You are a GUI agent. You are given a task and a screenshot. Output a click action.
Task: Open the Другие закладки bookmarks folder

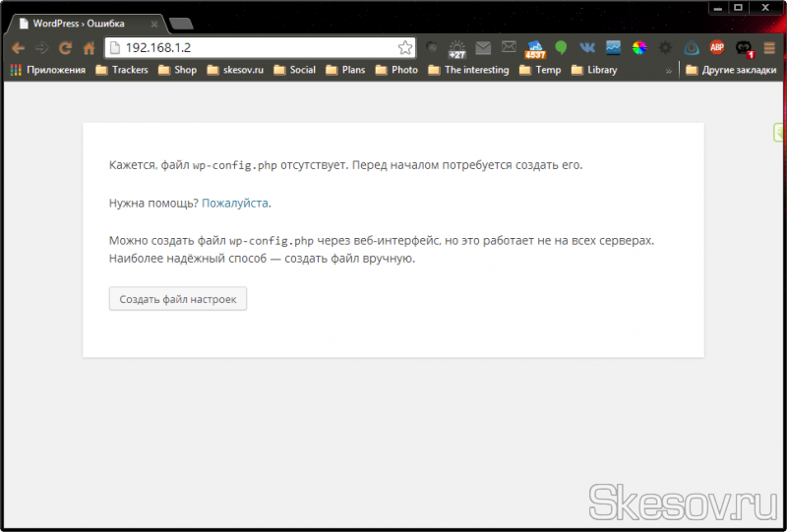(730, 70)
